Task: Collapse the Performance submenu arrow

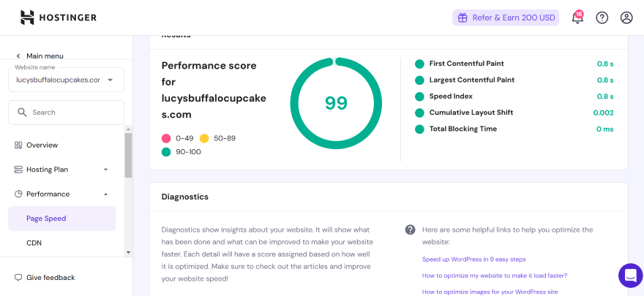Action: [x=105, y=194]
